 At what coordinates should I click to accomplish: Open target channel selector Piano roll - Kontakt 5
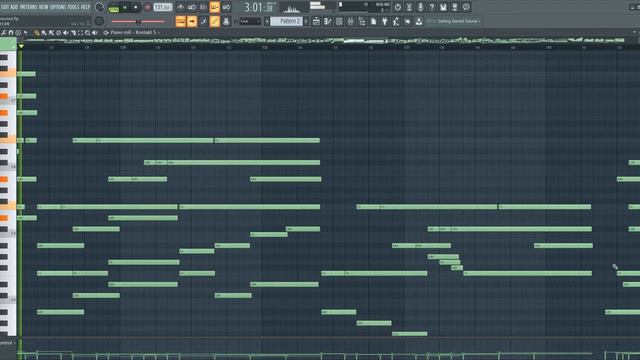click(134, 32)
